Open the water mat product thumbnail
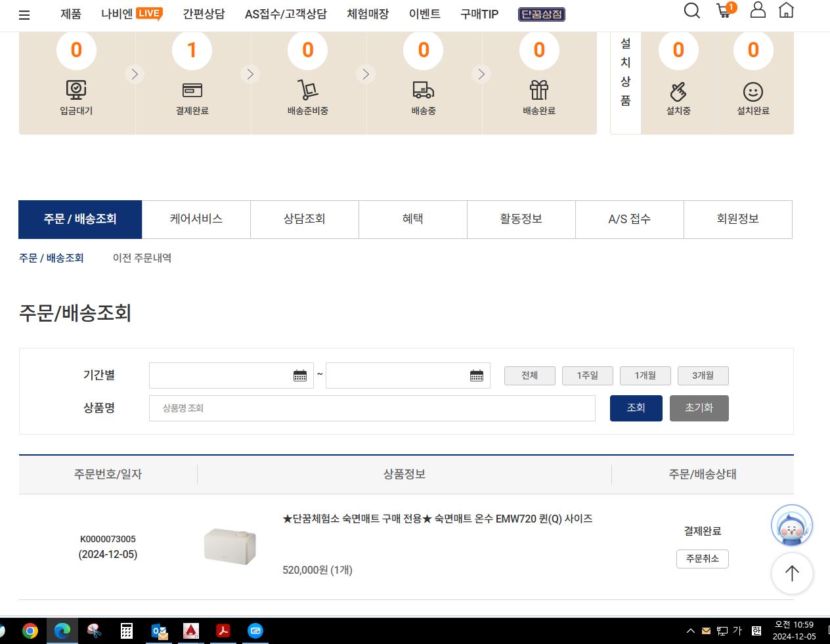Image resolution: width=830 pixels, height=644 pixels. [230, 546]
